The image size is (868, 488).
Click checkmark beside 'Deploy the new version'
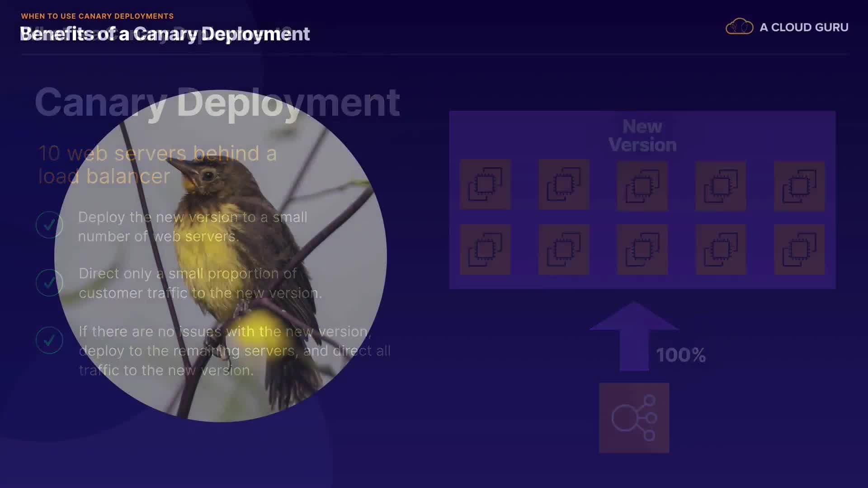pyautogui.click(x=49, y=225)
